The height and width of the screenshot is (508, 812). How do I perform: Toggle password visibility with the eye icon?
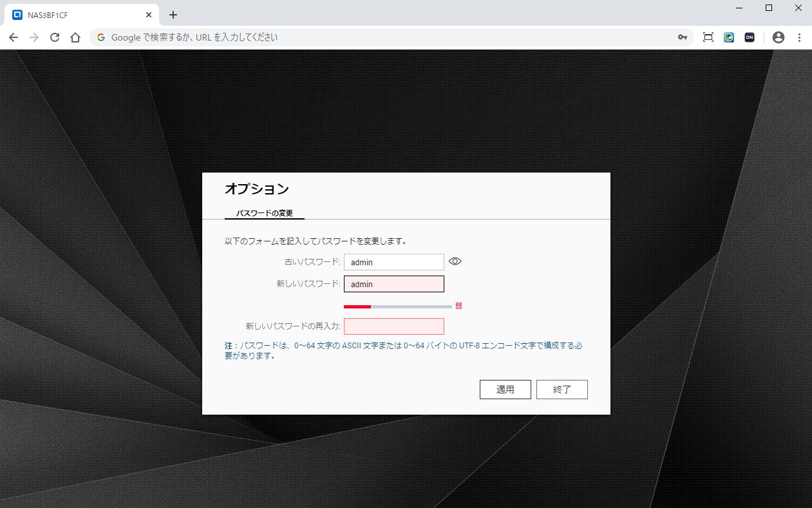(x=455, y=261)
